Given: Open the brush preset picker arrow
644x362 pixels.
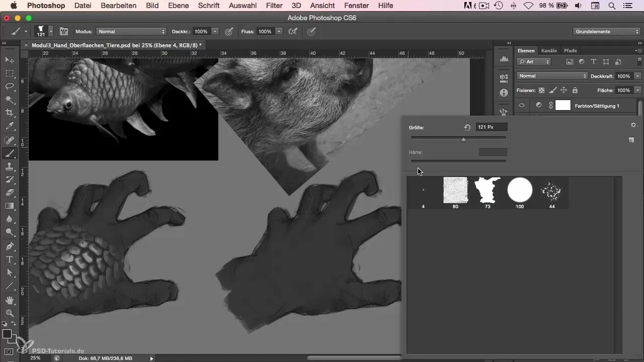Looking at the screenshot, I should [x=51, y=31].
